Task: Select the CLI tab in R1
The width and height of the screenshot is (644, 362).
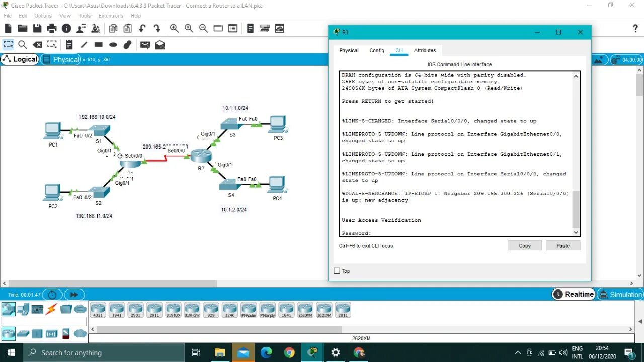Action: (399, 50)
